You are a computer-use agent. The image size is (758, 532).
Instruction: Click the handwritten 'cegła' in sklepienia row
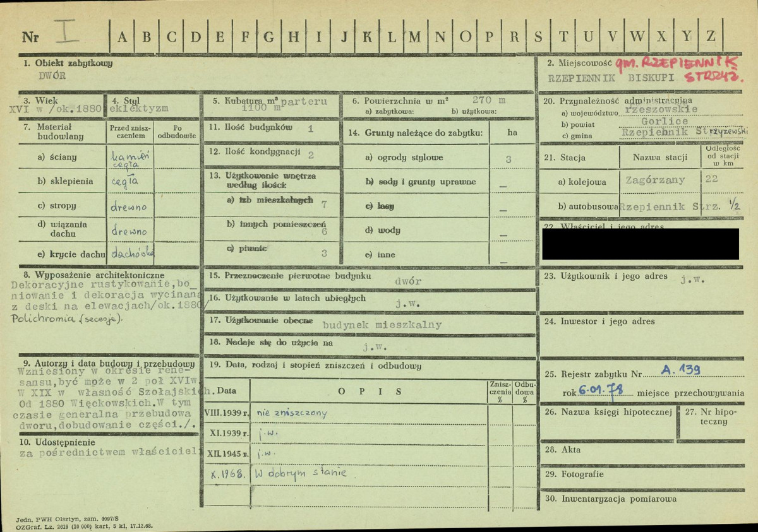[x=124, y=181]
